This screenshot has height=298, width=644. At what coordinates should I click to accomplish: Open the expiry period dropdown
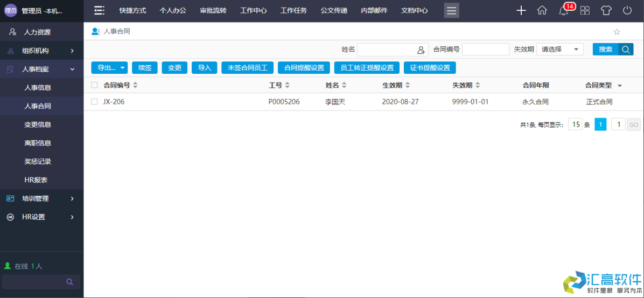(560, 50)
